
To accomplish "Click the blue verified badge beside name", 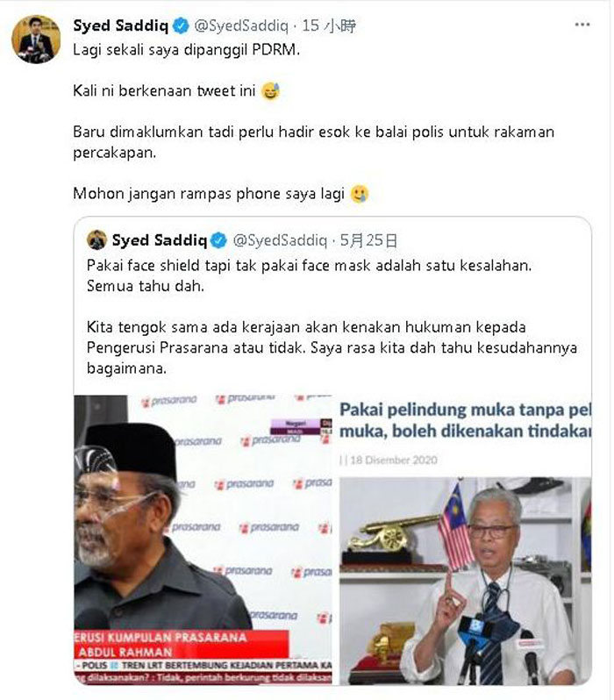I will [x=181, y=26].
